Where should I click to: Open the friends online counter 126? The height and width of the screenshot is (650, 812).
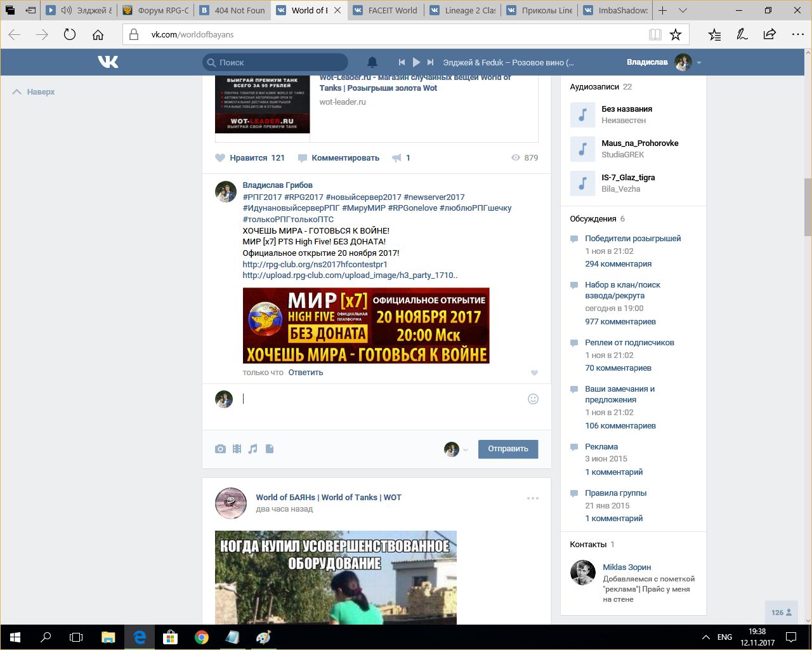pos(782,613)
